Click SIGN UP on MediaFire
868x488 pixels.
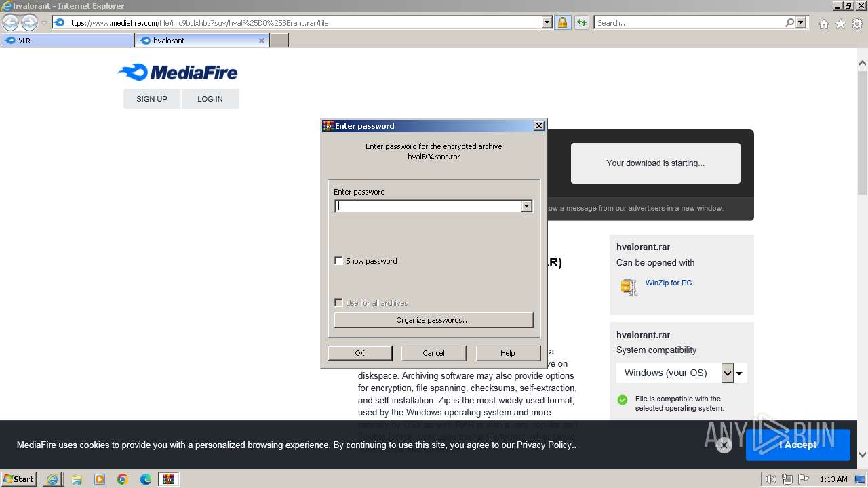click(x=152, y=99)
